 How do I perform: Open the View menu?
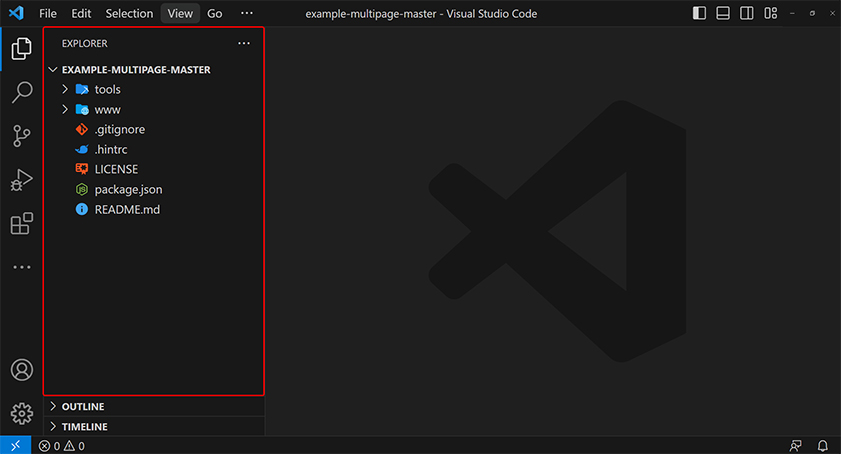pos(180,13)
